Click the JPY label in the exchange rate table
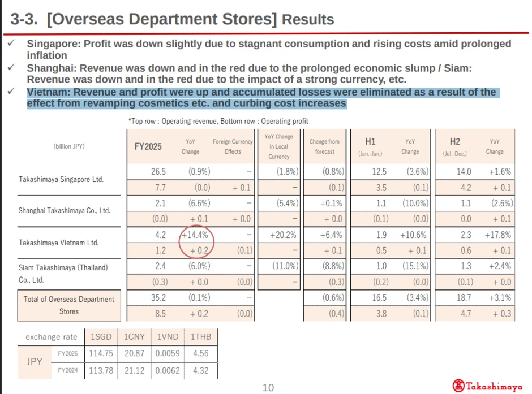This screenshot has height=394, width=532. tap(35, 361)
